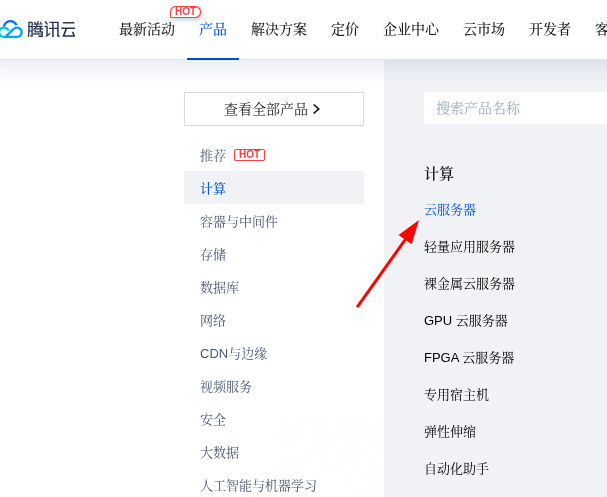Open 云市场 in the top navigation
607x497 pixels.
484,29
